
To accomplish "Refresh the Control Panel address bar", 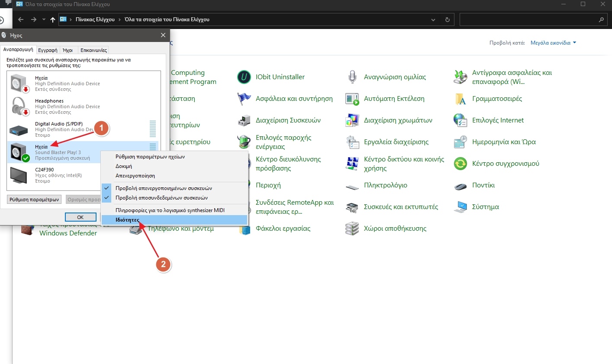I will coord(447,20).
